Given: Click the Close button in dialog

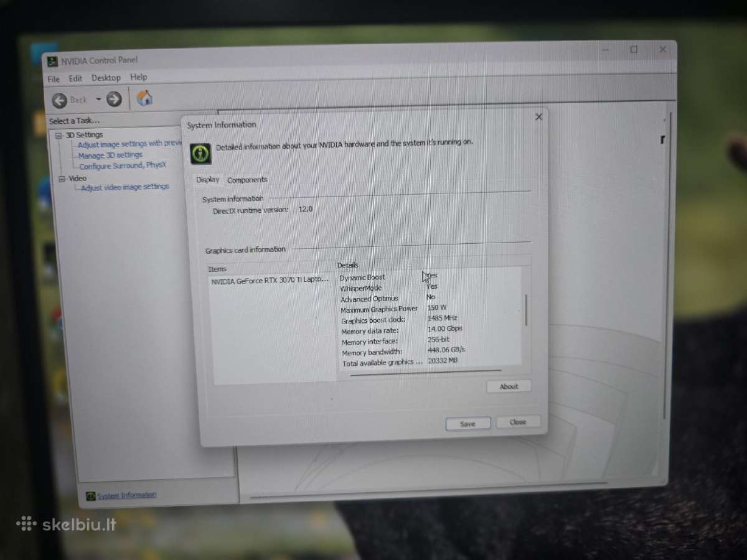Looking at the screenshot, I should (518, 422).
